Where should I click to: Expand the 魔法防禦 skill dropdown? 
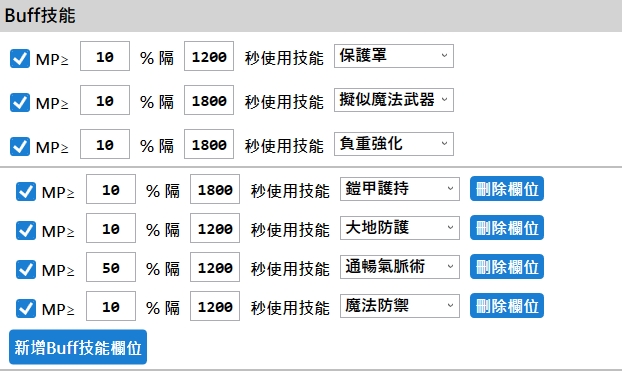click(400, 306)
